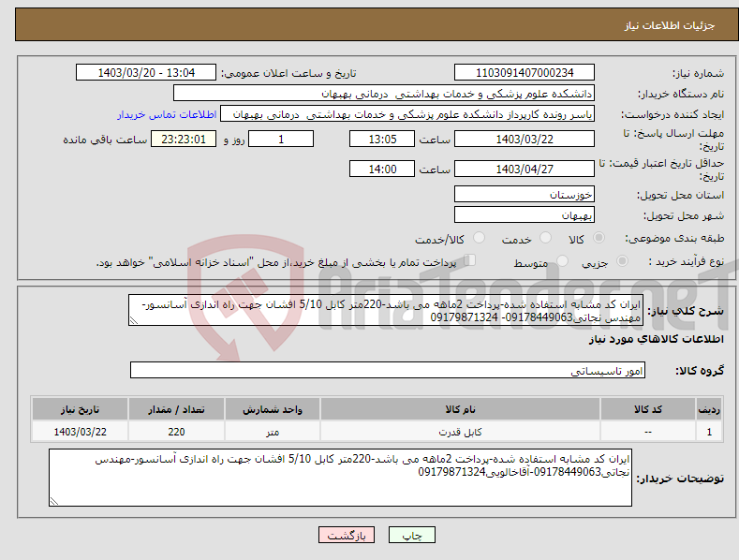Viewport: 739px width, 560px height.
Task: Click the تعداد / مقدار column header
Action: point(176,409)
